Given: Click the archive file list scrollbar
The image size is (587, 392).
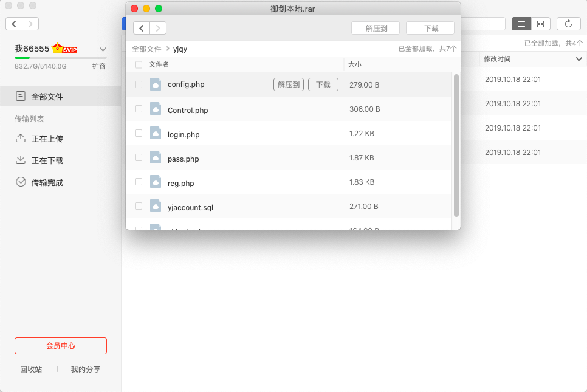Looking at the screenshot, I should click(456, 145).
